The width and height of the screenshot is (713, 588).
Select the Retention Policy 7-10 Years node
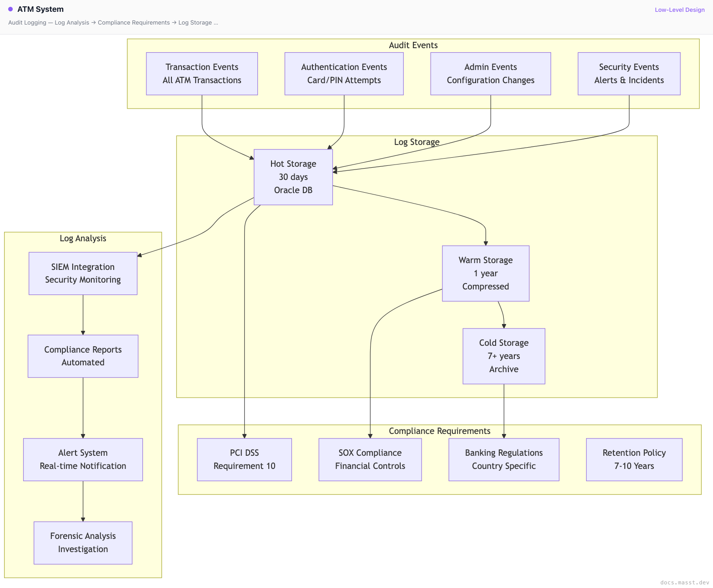coord(634,459)
